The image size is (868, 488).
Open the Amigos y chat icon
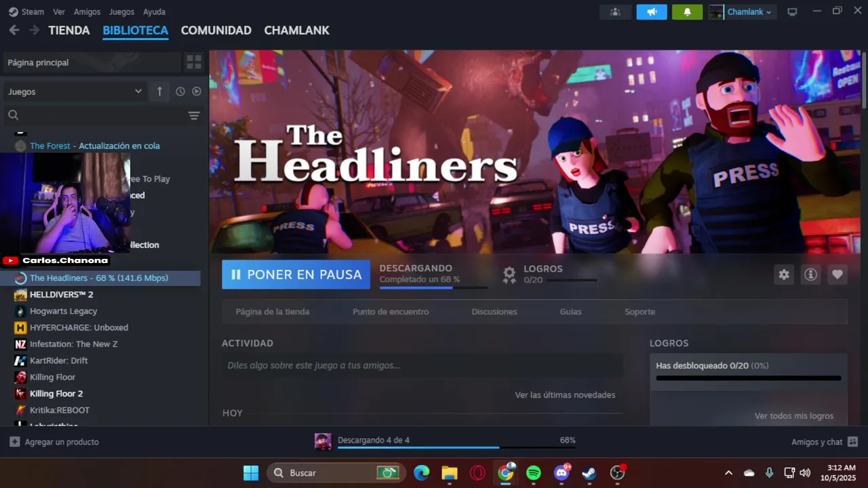[853, 442]
